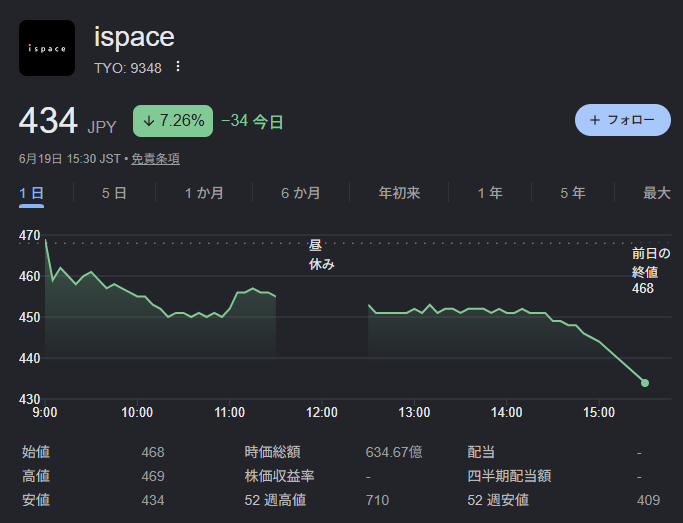
Task: Click the TYO: 9348 ticker text
Action: pyautogui.click(x=128, y=68)
